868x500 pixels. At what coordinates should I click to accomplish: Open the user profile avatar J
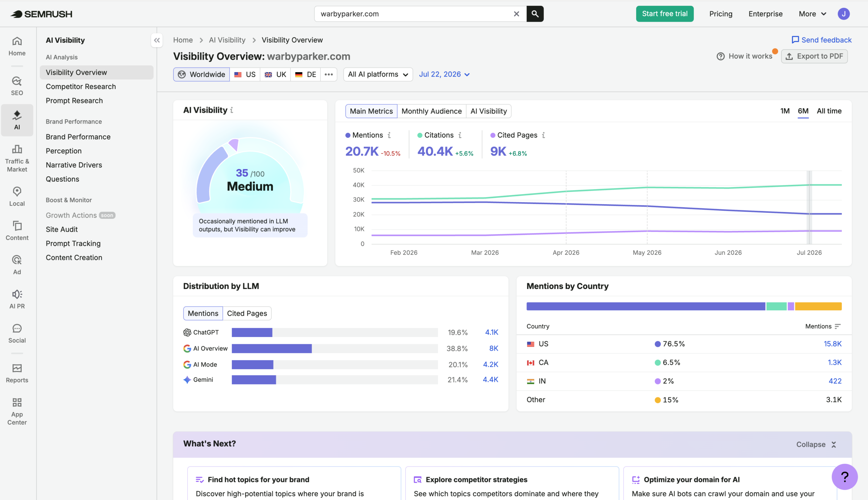[x=843, y=14]
